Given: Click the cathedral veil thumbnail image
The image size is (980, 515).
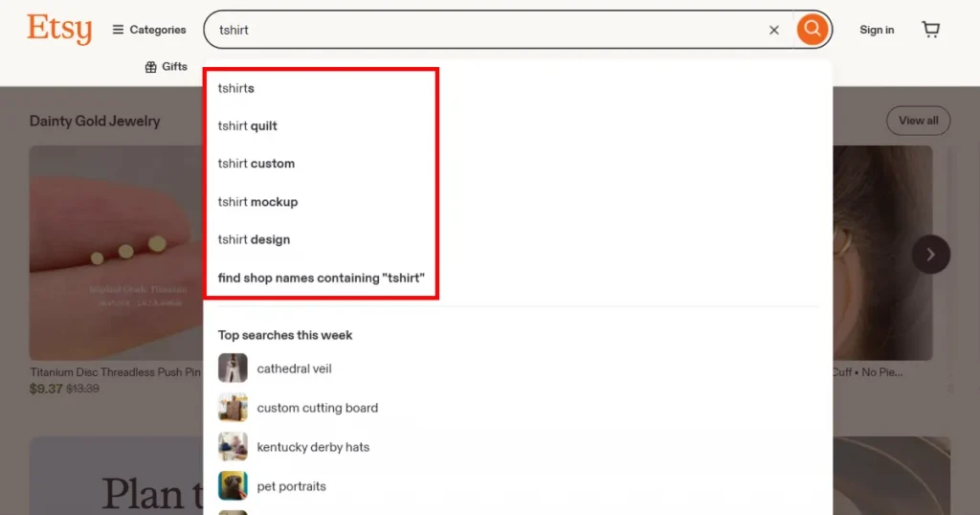Looking at the screenshot, I should (x=233, y=369).
